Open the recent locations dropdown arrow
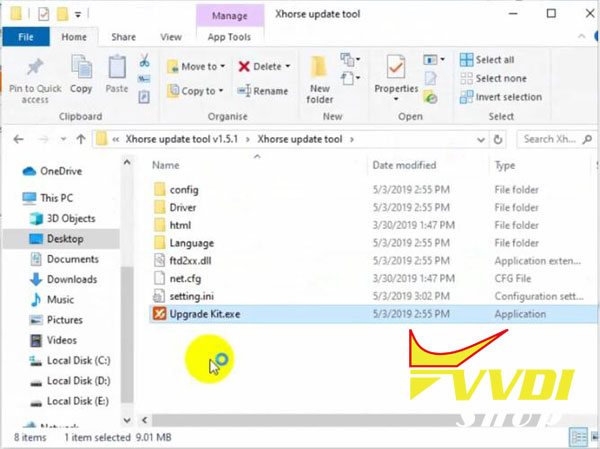This screenshot has height=449, width=600. pos(64,139)
